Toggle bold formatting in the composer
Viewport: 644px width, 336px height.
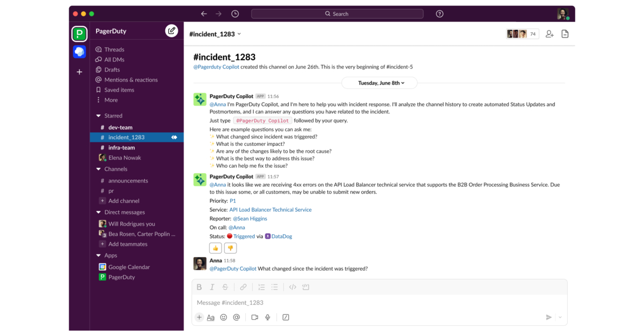tap(199, 287)
